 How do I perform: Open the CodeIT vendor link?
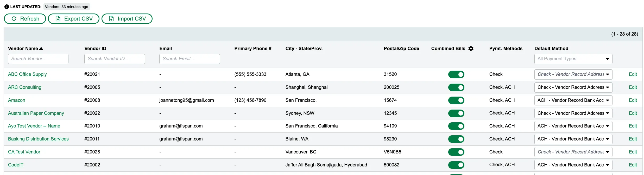(x=16, y=165)
